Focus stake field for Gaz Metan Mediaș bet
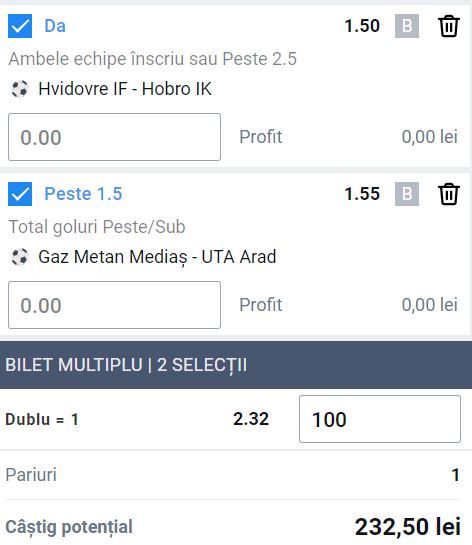The image size is (472, 545). [114, 305]
